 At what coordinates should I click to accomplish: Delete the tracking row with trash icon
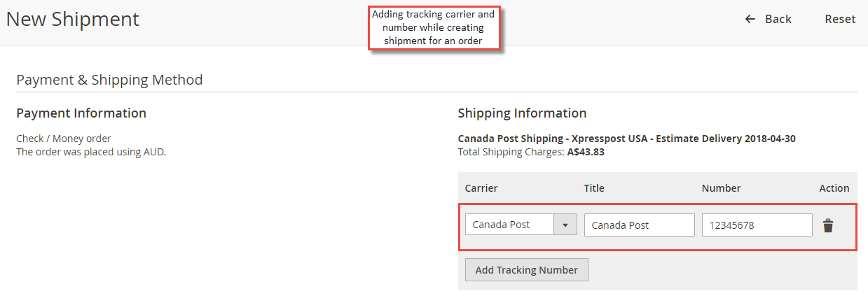(x=828, y=225)
